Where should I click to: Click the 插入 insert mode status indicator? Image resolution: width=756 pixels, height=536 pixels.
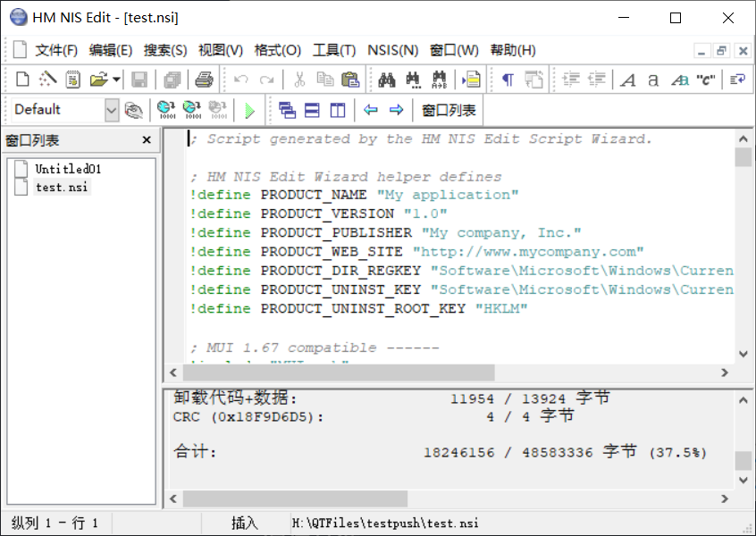245,523
